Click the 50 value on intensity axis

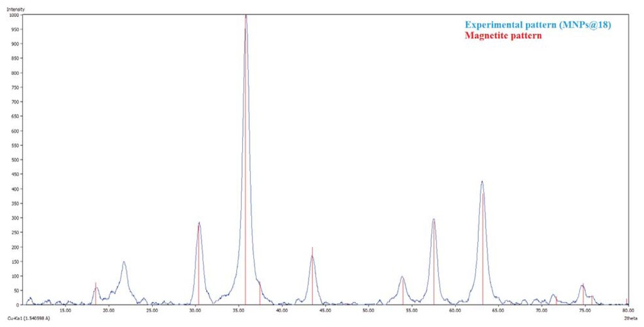point(17,291)
